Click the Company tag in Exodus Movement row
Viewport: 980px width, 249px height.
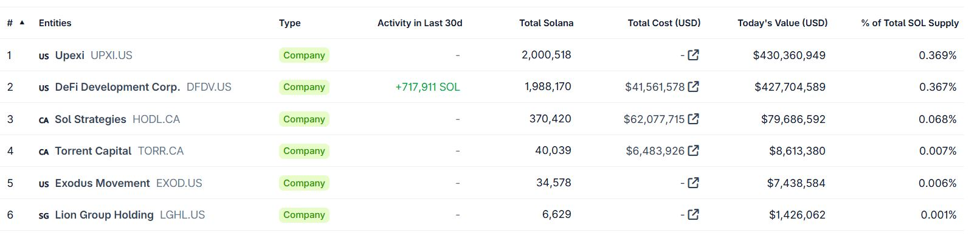(x=304, y=183)
